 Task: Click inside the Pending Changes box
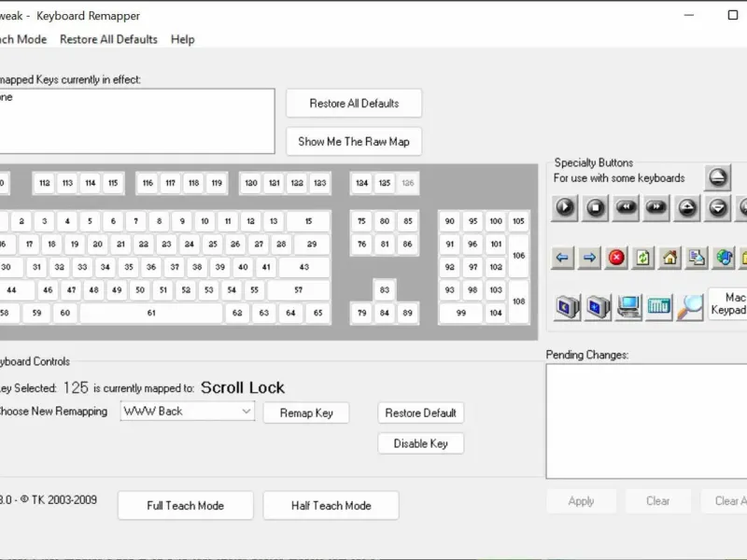[646, 422]
